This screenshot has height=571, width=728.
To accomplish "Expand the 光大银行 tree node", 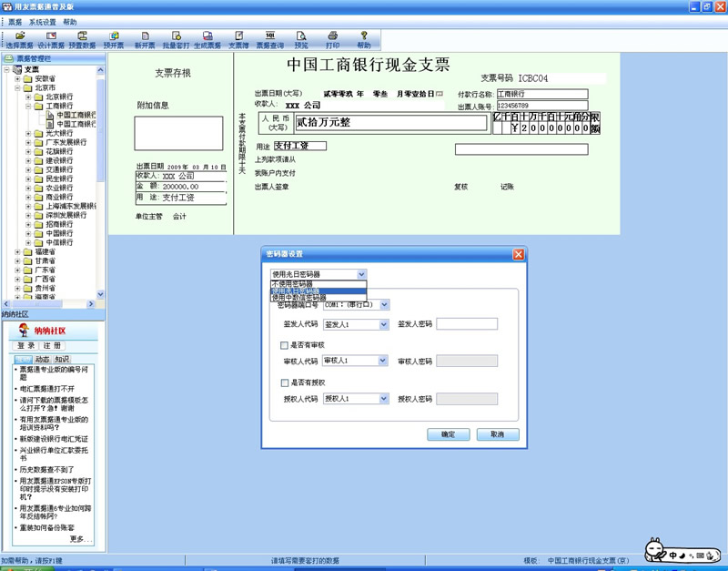I will point(28,133).
